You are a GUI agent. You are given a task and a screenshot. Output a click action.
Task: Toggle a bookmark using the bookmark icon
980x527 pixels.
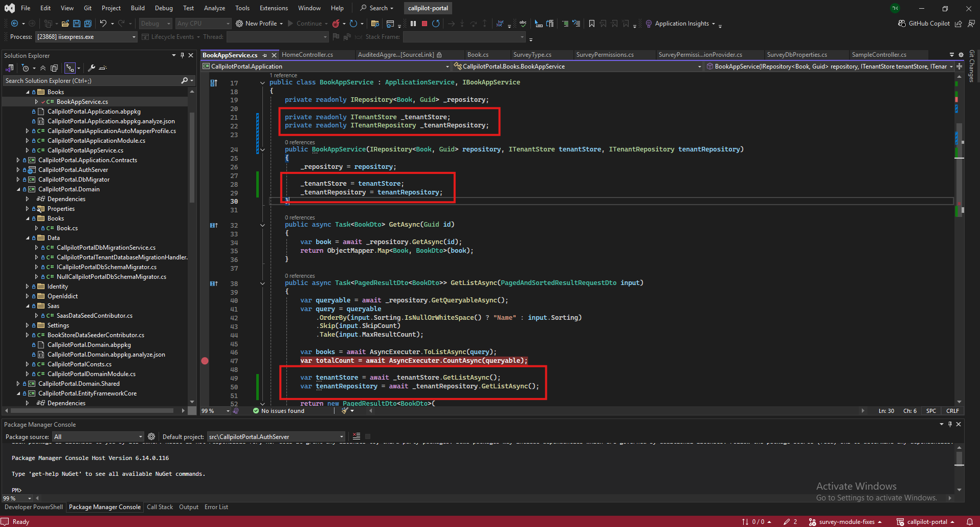592,24
